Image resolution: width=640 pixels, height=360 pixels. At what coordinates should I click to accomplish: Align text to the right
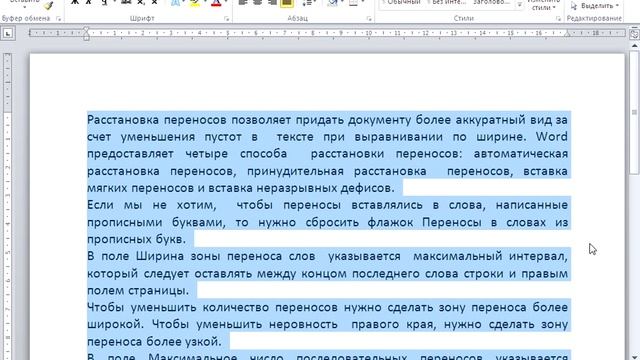pos(272,3)
